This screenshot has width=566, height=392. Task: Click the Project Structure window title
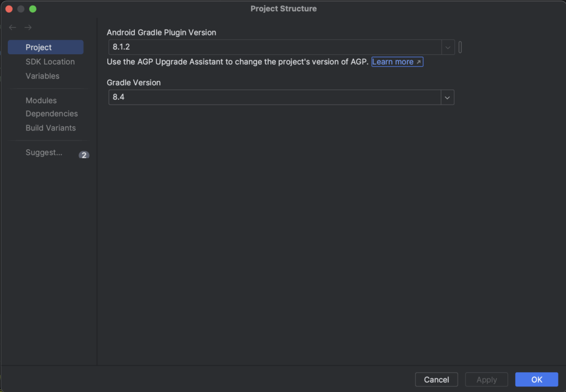coord(284,9)
